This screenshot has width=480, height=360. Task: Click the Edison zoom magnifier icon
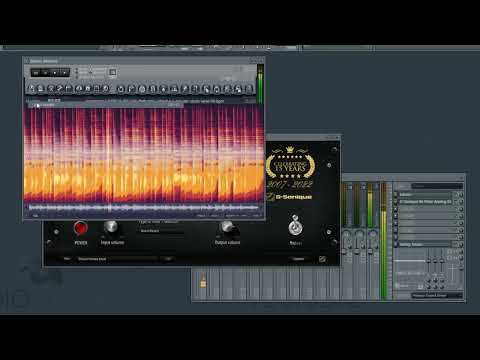coord(106,89)
